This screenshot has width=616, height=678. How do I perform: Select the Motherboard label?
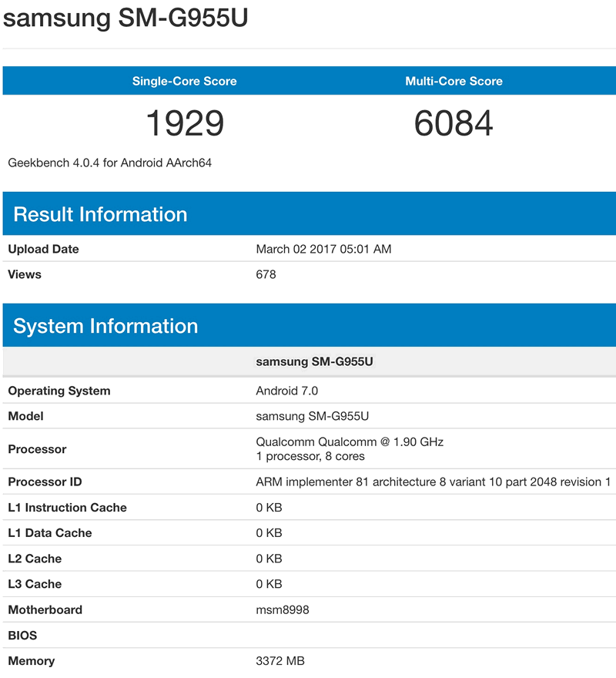(x=45, y=609)
